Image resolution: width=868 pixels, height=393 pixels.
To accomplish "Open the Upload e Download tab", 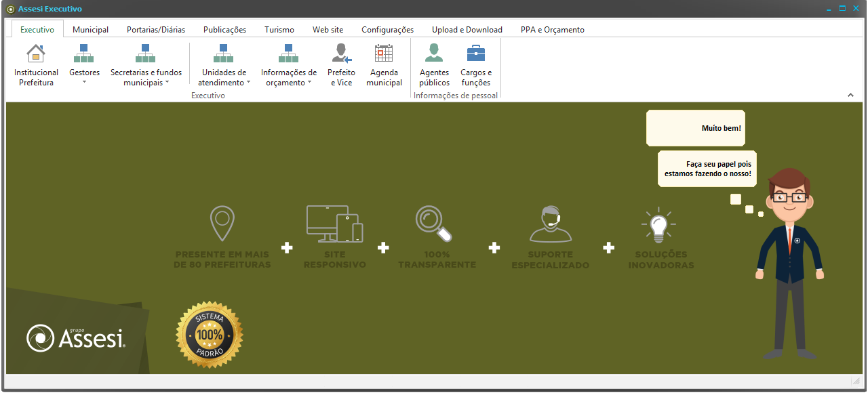I will click(467, 30).
